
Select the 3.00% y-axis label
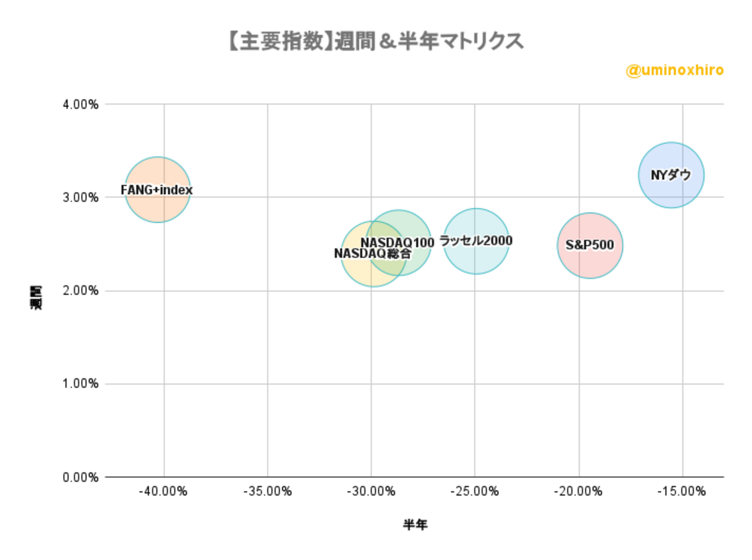(x=80, y=198)
